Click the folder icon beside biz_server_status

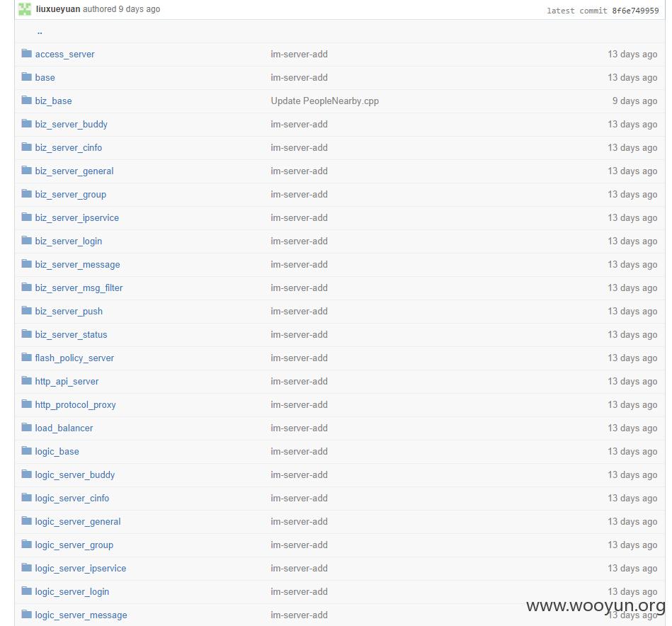pyautogui.click(x=27, y=334)
